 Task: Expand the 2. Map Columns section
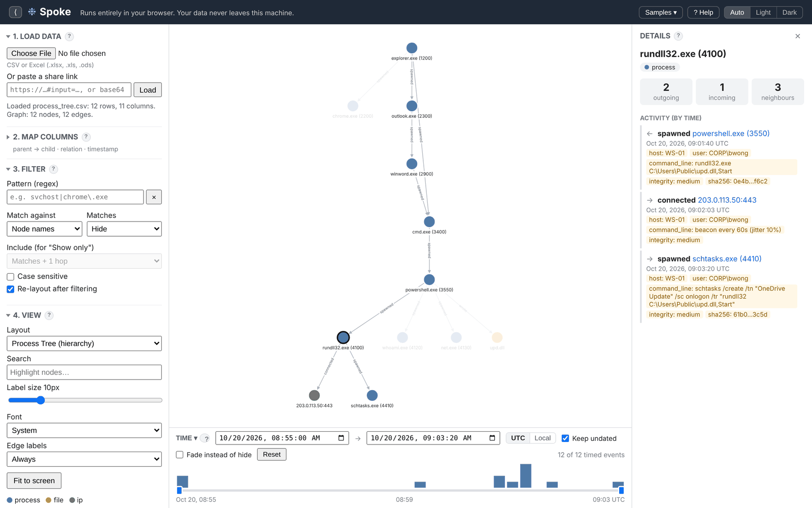[45, 137]
